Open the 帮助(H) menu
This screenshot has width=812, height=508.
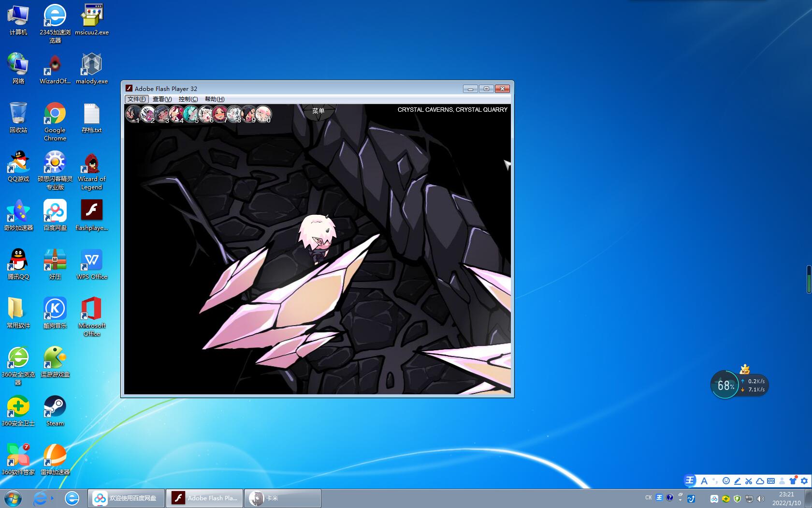213,99
